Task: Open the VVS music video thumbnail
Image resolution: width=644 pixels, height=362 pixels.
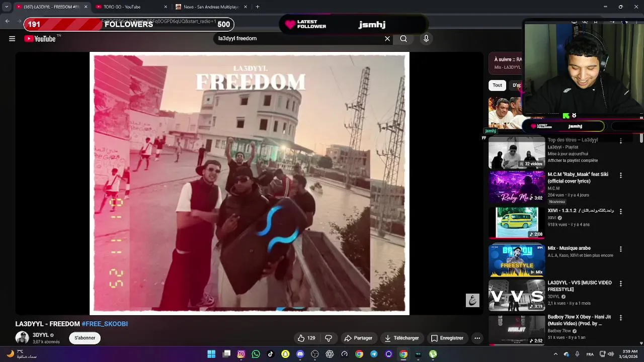Action: click(517, 295)
